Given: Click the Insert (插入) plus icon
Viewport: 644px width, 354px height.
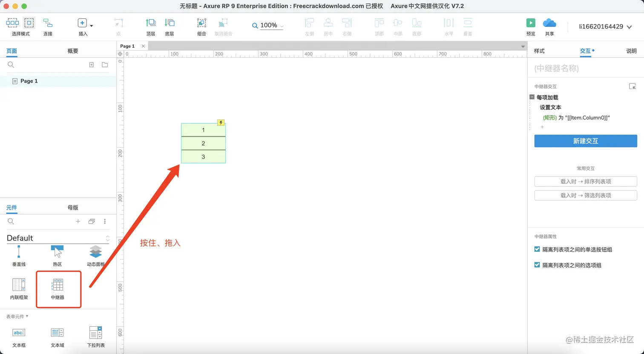Looking at the screenshot, I should point(82,23).
